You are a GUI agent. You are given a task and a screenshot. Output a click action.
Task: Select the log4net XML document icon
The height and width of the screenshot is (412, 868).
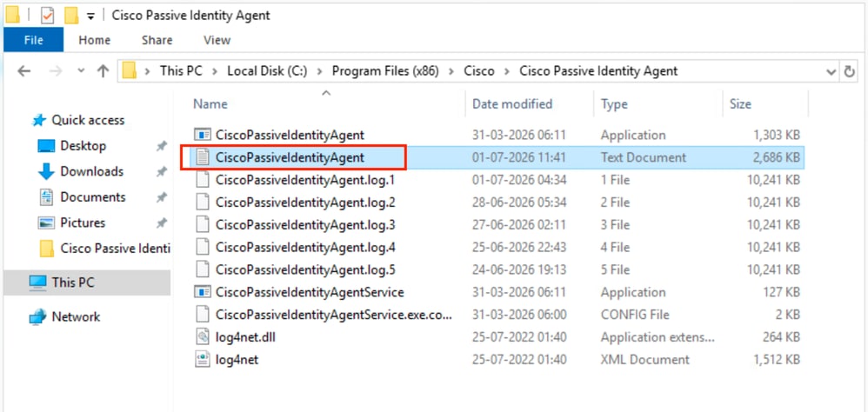(x=204, y=360)
